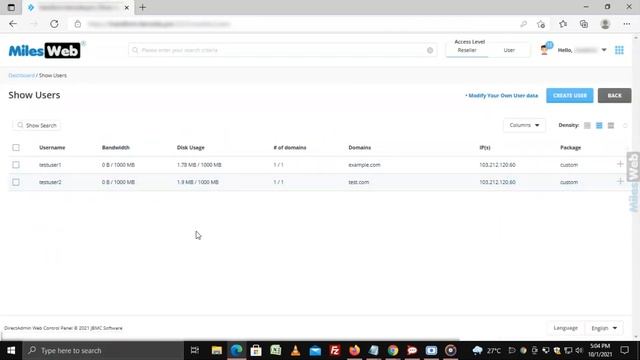Open the apps grid icon
The height and width of the screenshot is (360, 640).
(619, 50)
